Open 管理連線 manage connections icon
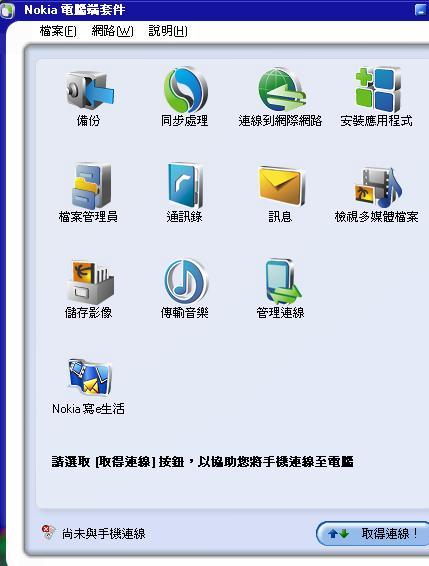429x566 pixels. pos(282,282)
